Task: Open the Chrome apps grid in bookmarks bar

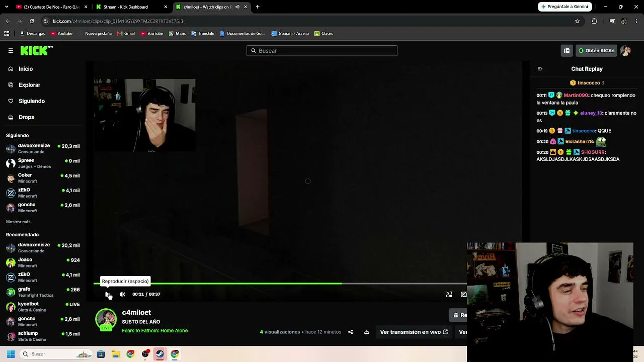Action: click(x=7, y=34)
